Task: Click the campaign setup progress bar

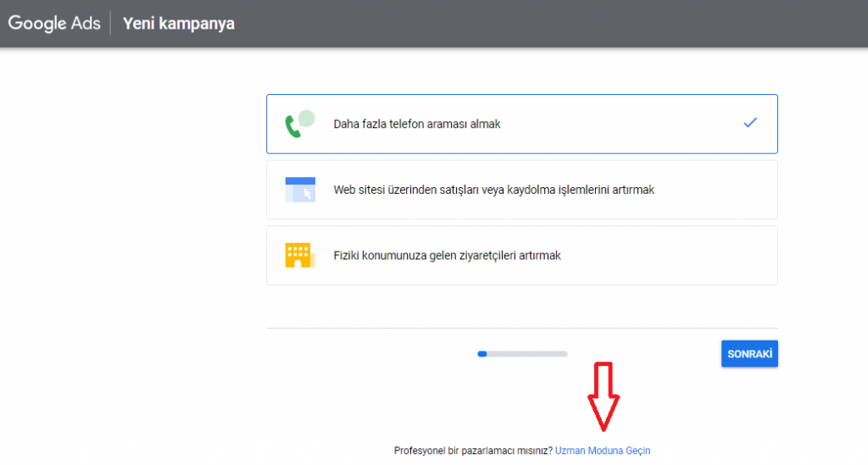Action: [522, 354]
